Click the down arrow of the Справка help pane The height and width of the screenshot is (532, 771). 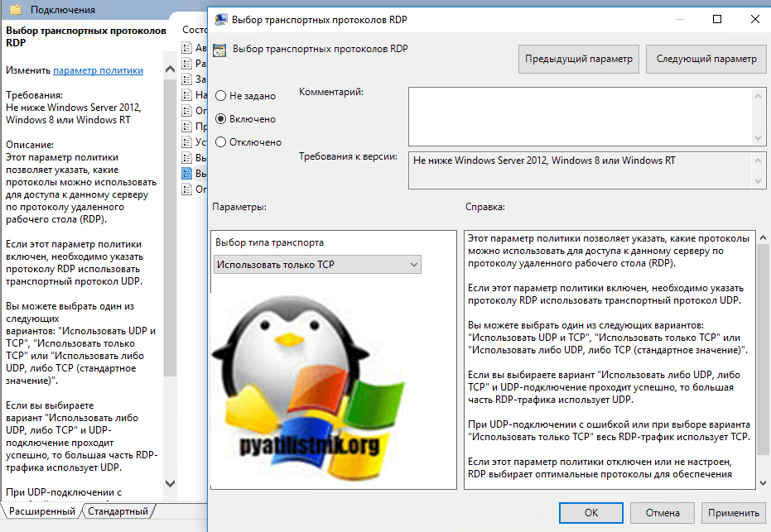point(764,483)
